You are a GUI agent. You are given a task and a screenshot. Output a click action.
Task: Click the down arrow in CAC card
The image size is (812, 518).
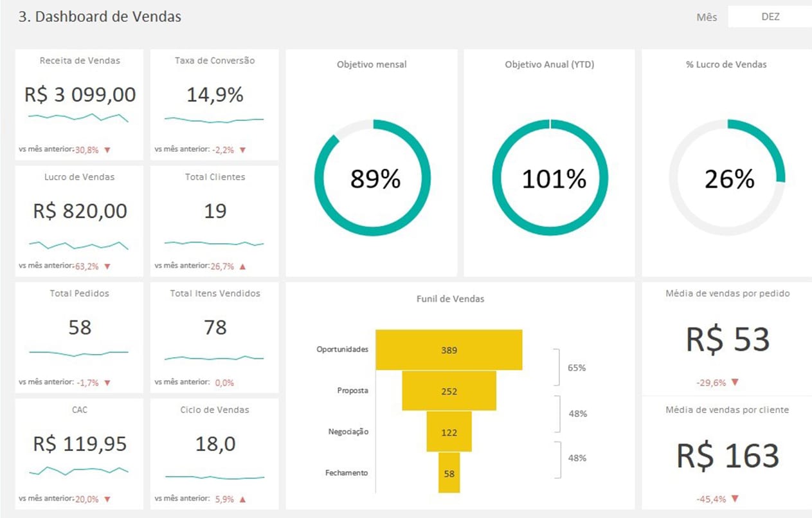[x=107, y=499]
